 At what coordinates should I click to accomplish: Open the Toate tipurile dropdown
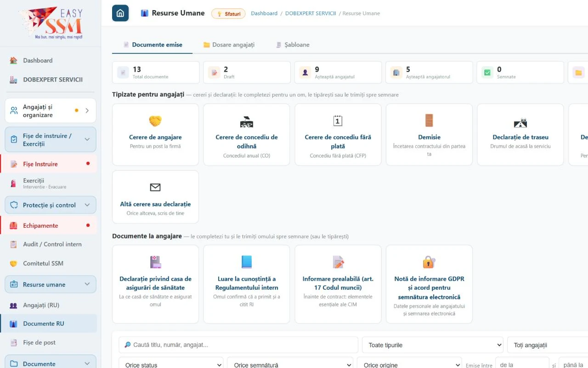pyautogui.click(x=433, y=345)
